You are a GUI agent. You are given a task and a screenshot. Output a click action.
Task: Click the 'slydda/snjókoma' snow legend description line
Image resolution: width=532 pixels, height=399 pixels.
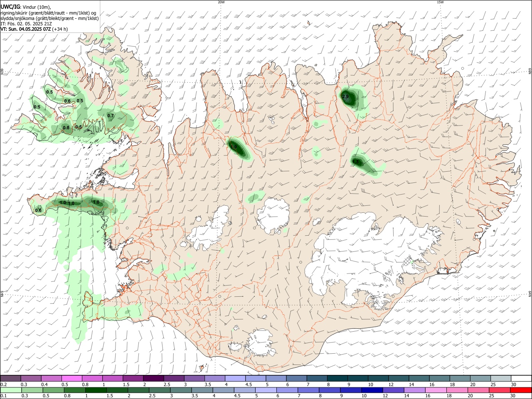(49, 18)
